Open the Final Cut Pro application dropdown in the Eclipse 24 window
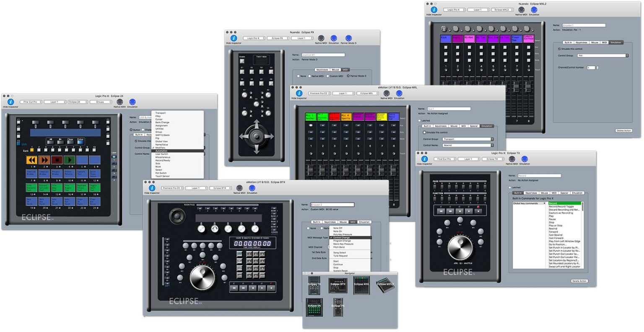 pyautogui.click(x=31, y=102)
